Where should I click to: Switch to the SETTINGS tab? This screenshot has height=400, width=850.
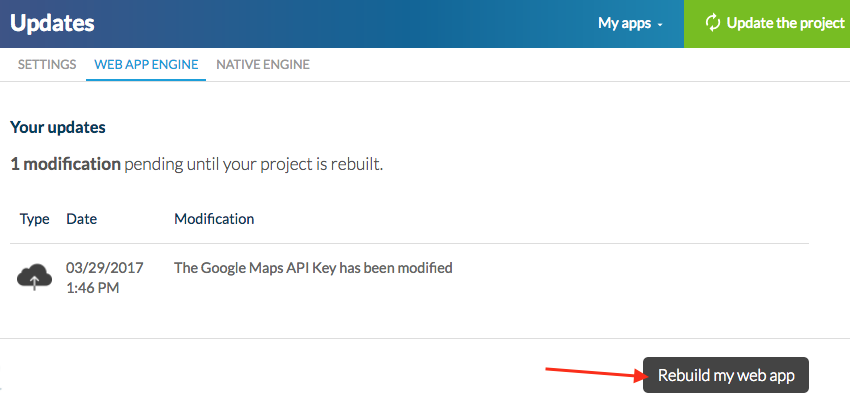click(x=47, y=64)
